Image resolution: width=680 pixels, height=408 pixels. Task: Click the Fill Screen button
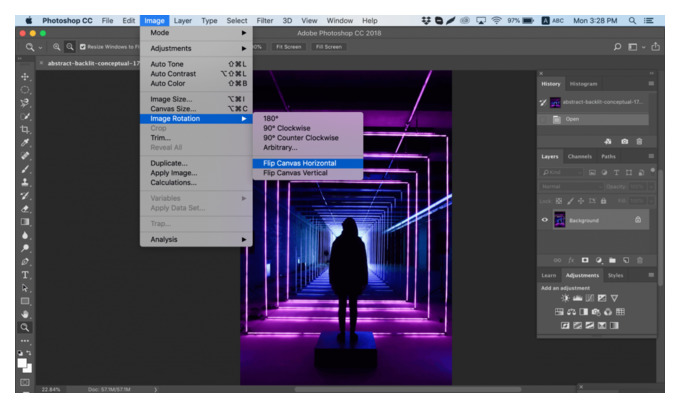point(328,47)
